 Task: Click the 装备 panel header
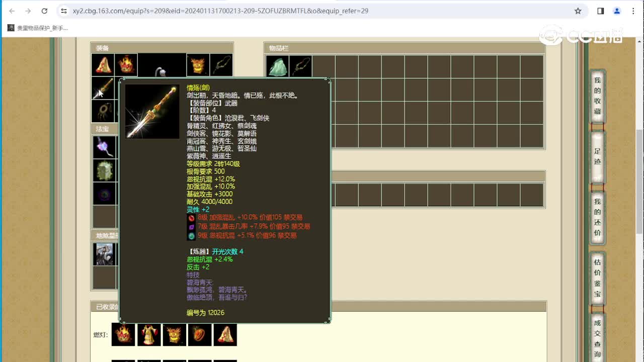pyautogui.click(x=162, y=48)
